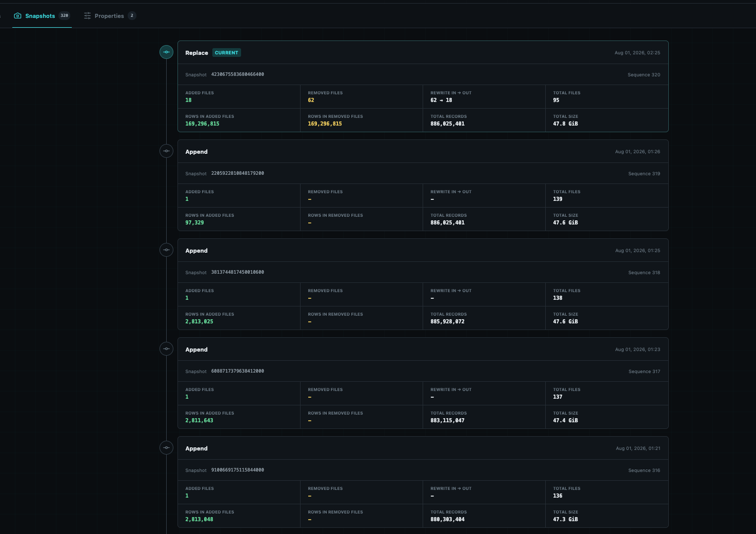Image resolution: width=756 pixels, height=534 pixels.
Task: Click total records 883,115,047
Action: (447, 420)
